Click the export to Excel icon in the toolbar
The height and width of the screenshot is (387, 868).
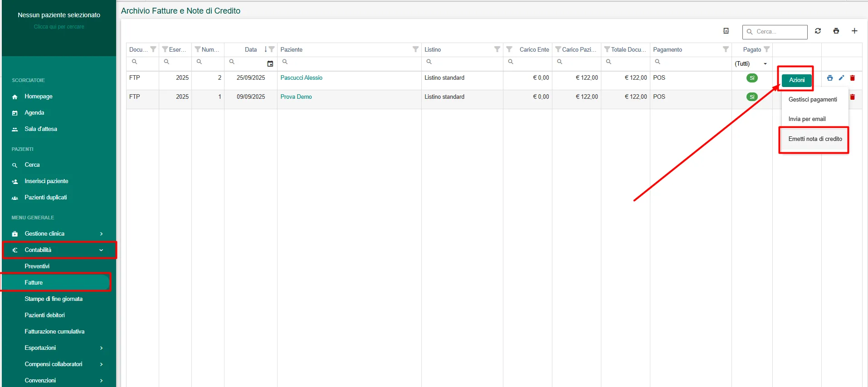point(726,31)
